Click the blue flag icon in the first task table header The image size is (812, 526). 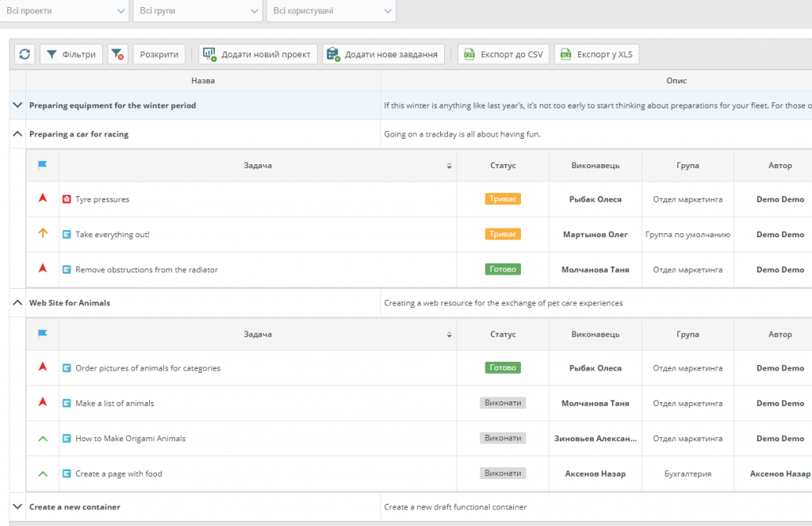click(x=43, y=165)
